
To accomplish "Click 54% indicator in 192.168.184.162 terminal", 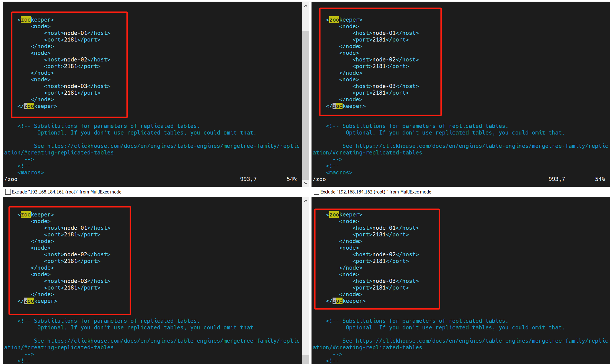I will click(600, 179).
